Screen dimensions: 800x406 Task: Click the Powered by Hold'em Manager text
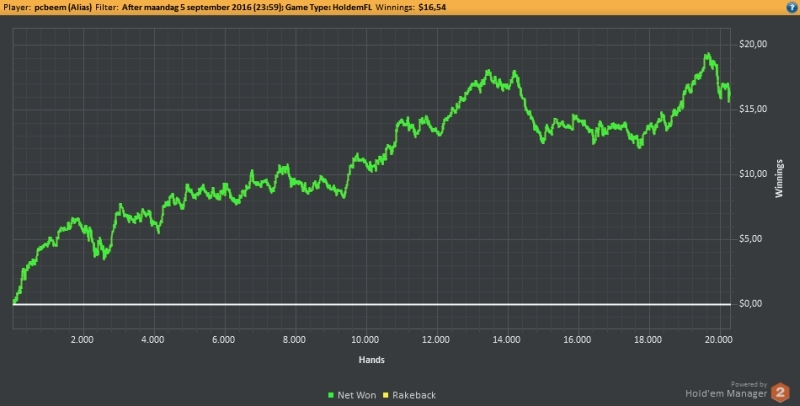(x=726, y=390)
